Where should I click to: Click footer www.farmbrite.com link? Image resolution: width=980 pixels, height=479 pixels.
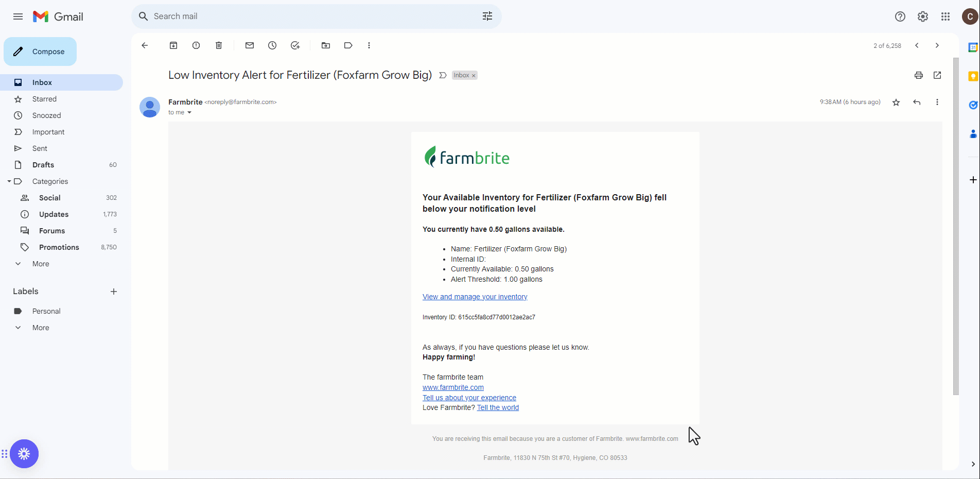pyautogui.click(x=652, y=439)
